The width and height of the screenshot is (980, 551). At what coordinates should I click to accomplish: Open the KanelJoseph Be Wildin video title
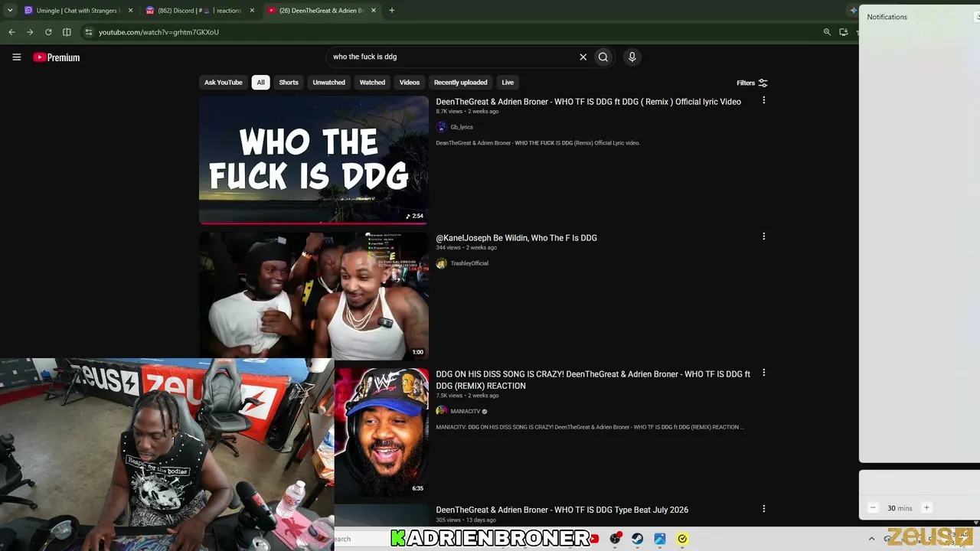click(x=517, y=238)
